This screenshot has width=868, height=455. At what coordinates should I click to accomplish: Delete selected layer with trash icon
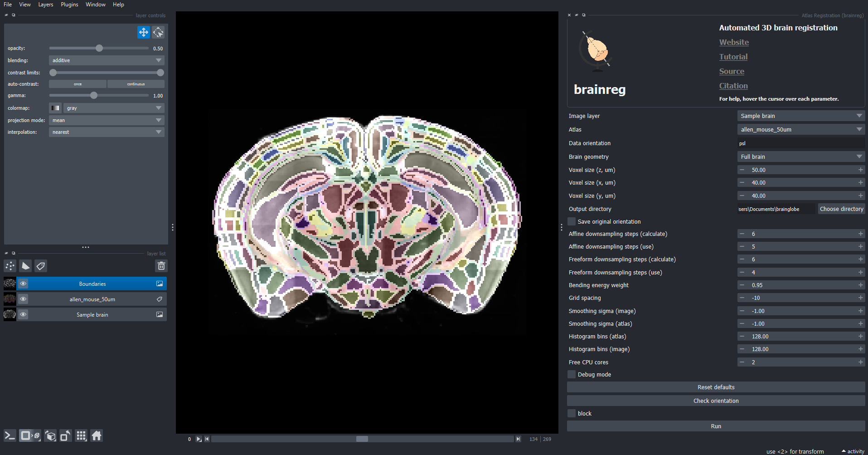click(161, 266)
